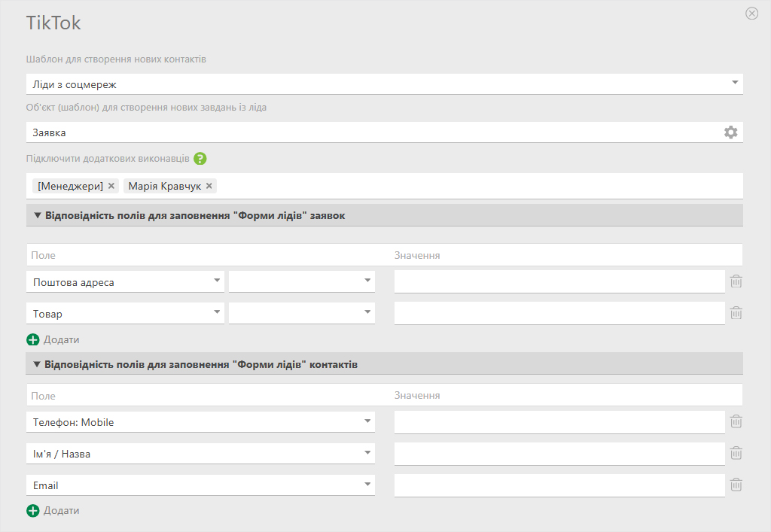The width and height of the screenshot is (771, 532).
Task: Open settings gear for Заявка template
Action: pyautogui.click(x=730, y=132)
